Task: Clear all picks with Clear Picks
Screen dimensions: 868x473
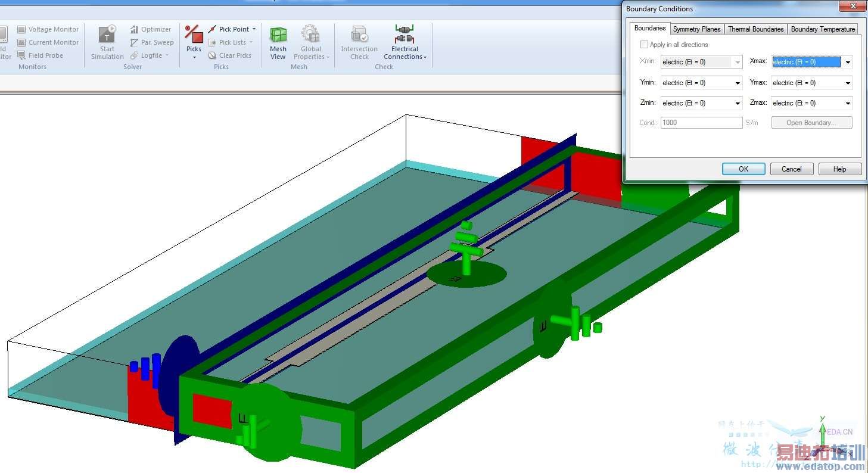Action: pyautogui.click(x=230, y=55)
